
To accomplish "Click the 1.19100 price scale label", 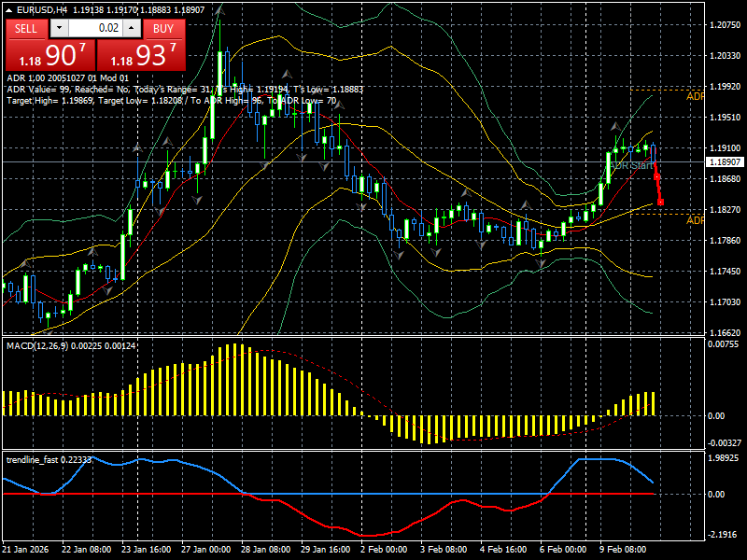I will point(726,148).
